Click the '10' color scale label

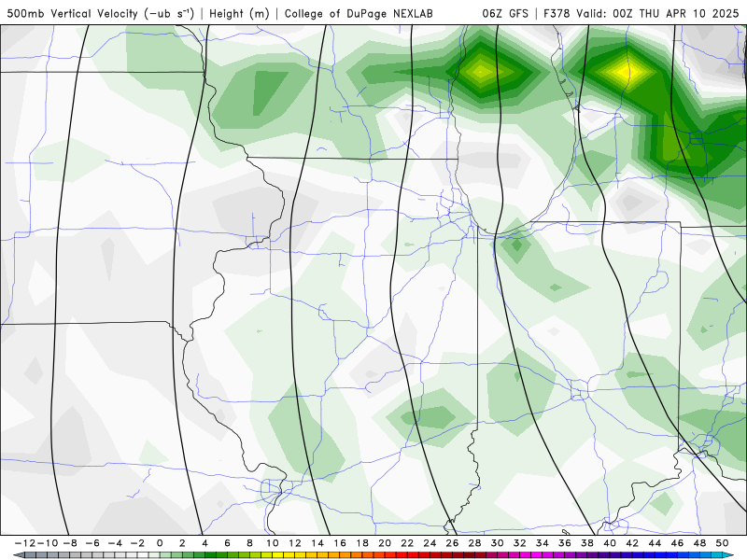tap(272, 543)
